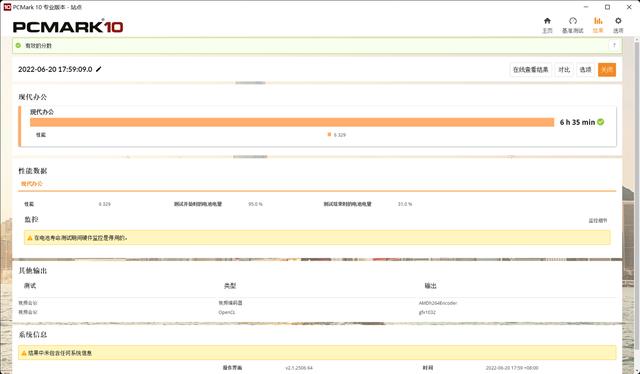Open the Benchmarks (基准测试) gauge icon
The height and width of the screenshot is (374, 640).
tap(573, 21)
